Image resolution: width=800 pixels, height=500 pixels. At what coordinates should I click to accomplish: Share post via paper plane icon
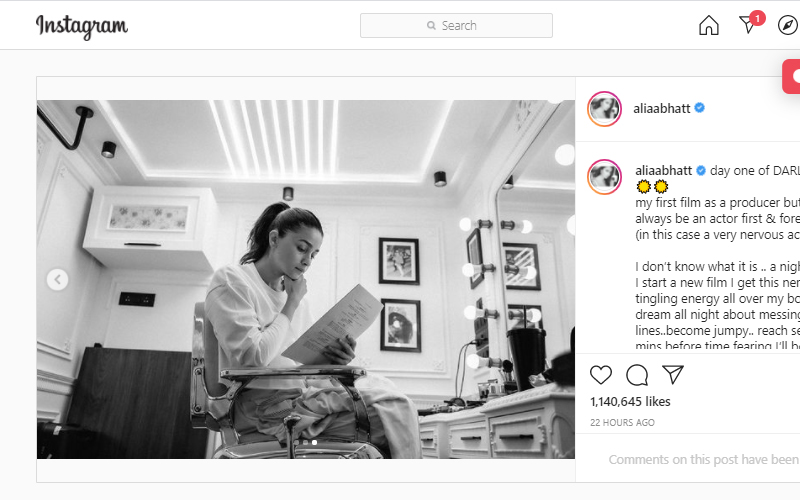tap(673, 374)
